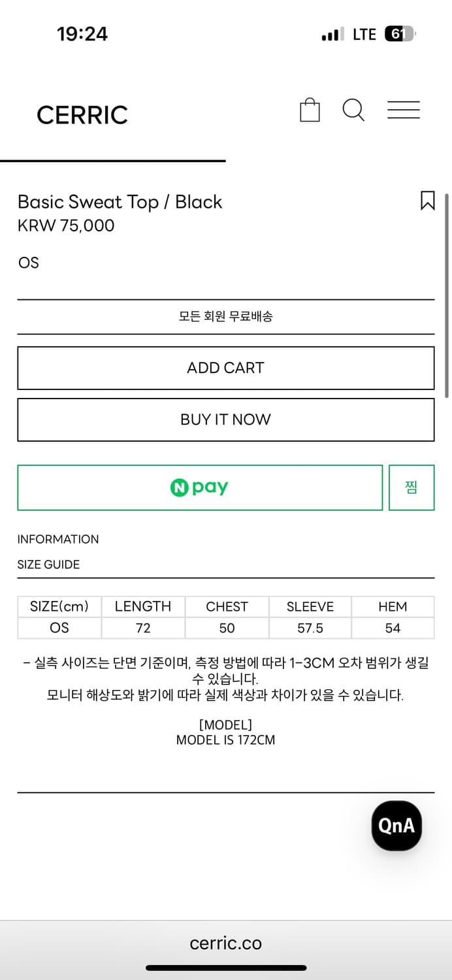The width and height of the screenshot is (452, 980).
Task: Open the QnA floating button
Action: pyautogui.click(x=396, y=826)
